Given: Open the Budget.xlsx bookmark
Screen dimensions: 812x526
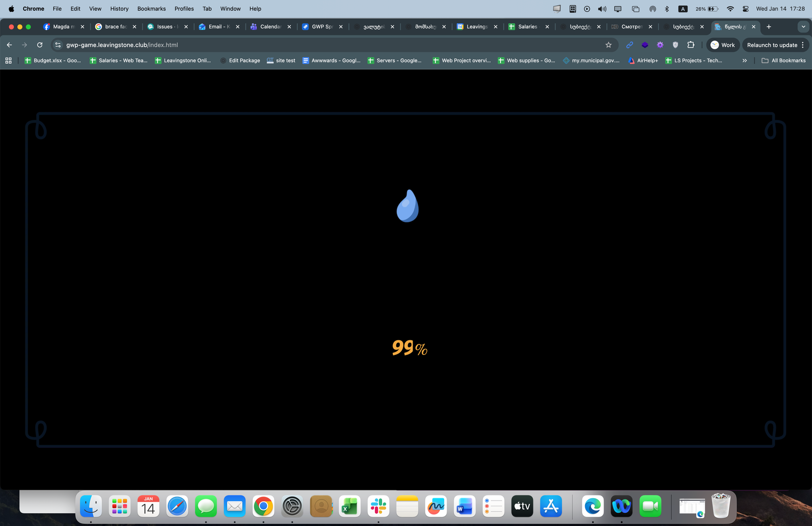Looking at the screenshot, I should coord(53,60).
